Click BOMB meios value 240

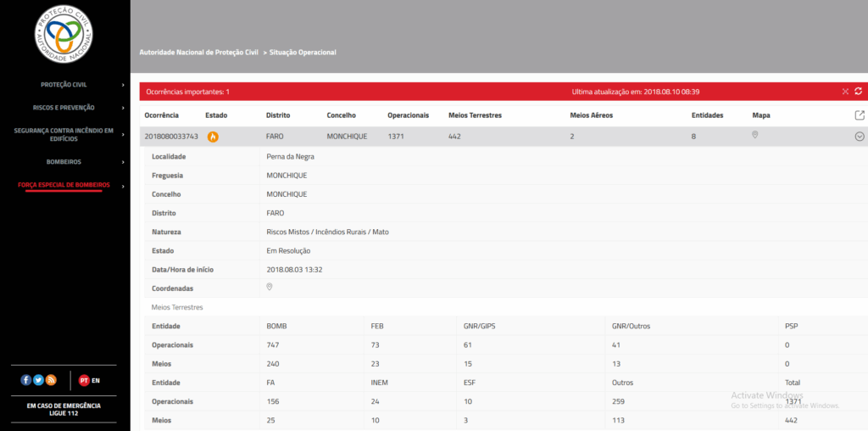coord(273,363)
